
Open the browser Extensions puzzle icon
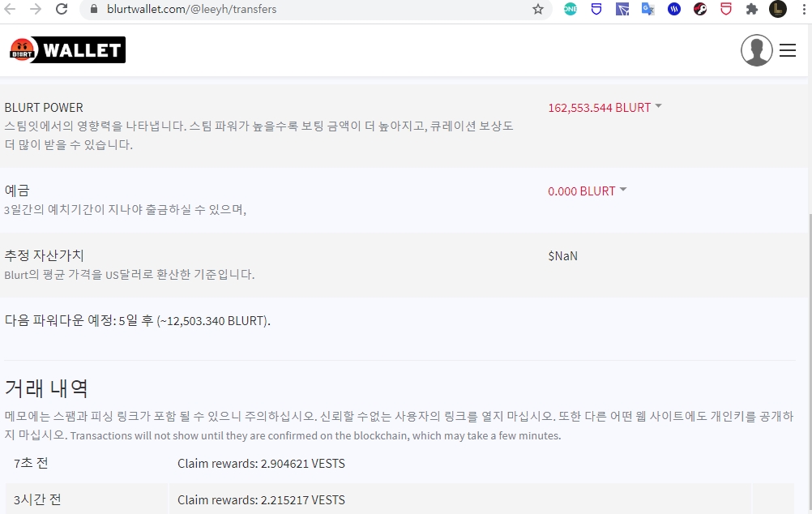click(x=752, y=10)
